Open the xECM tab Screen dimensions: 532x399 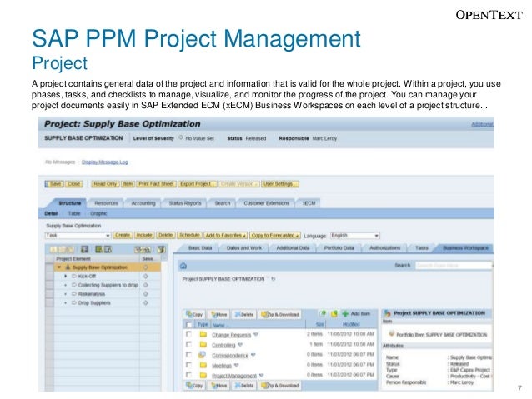coord(309,203)
